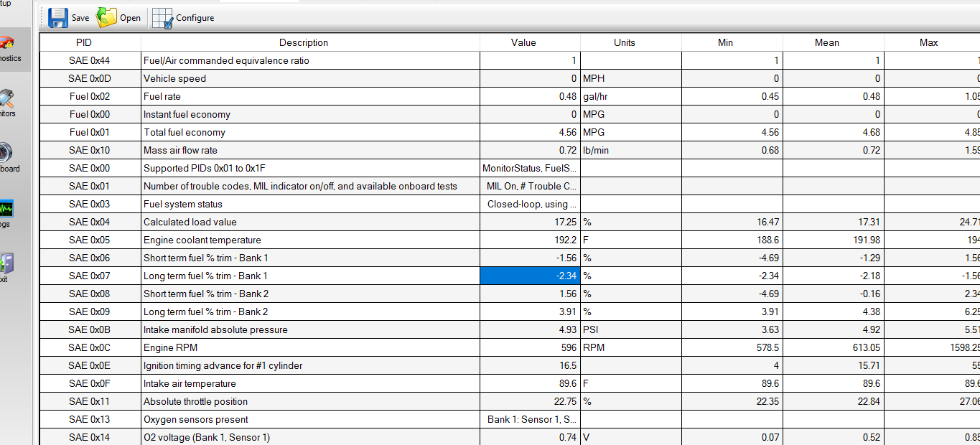Click the Units column header
Viewport: 980px width, 445px height.
click(x=624, y=42)
